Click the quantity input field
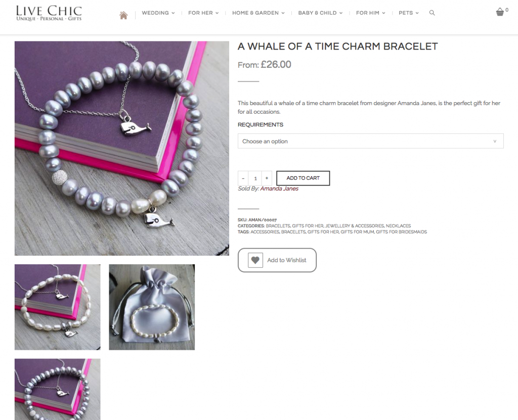This screenshot has width=518, height=420. coord(255,178)
